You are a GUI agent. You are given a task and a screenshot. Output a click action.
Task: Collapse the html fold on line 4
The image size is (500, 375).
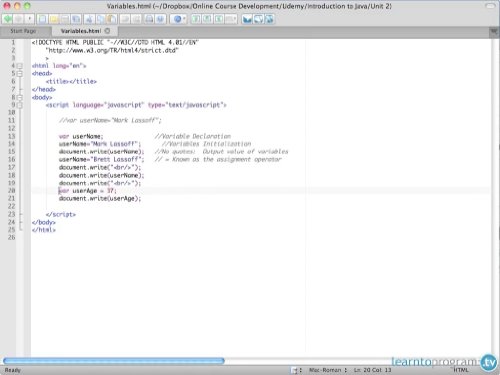coord(19,66)
